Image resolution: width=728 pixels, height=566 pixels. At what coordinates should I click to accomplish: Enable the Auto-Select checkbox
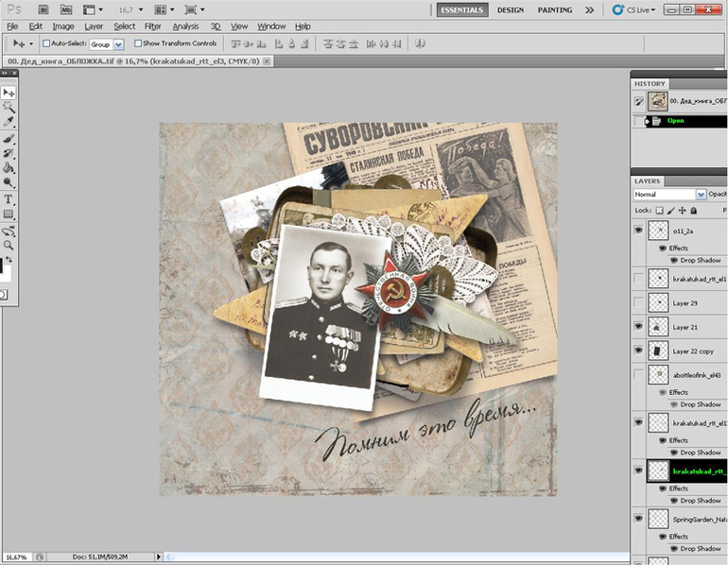coord(46,43)
